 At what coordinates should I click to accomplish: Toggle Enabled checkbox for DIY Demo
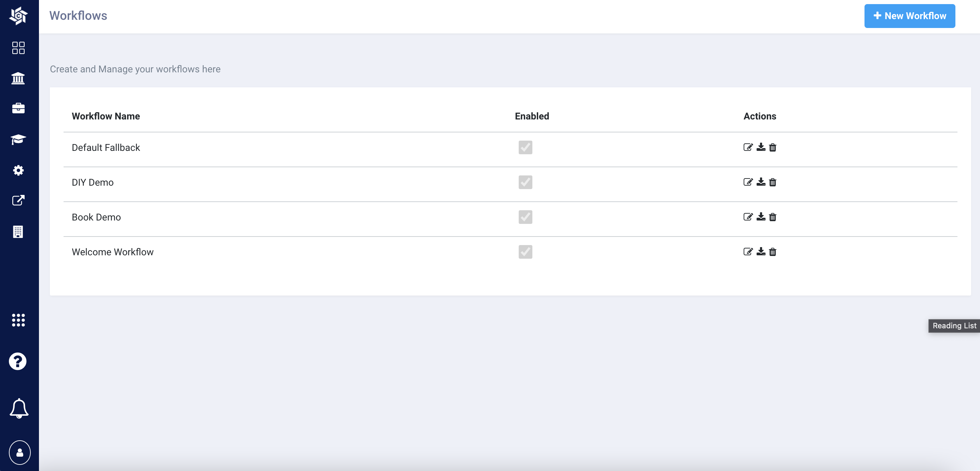point(525,183)
